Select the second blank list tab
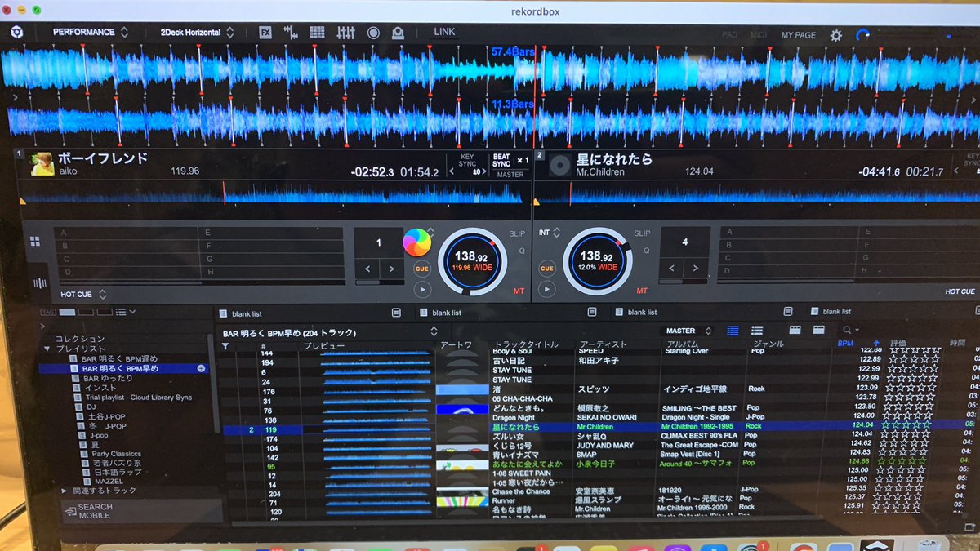980x551 pixels. 447,313
